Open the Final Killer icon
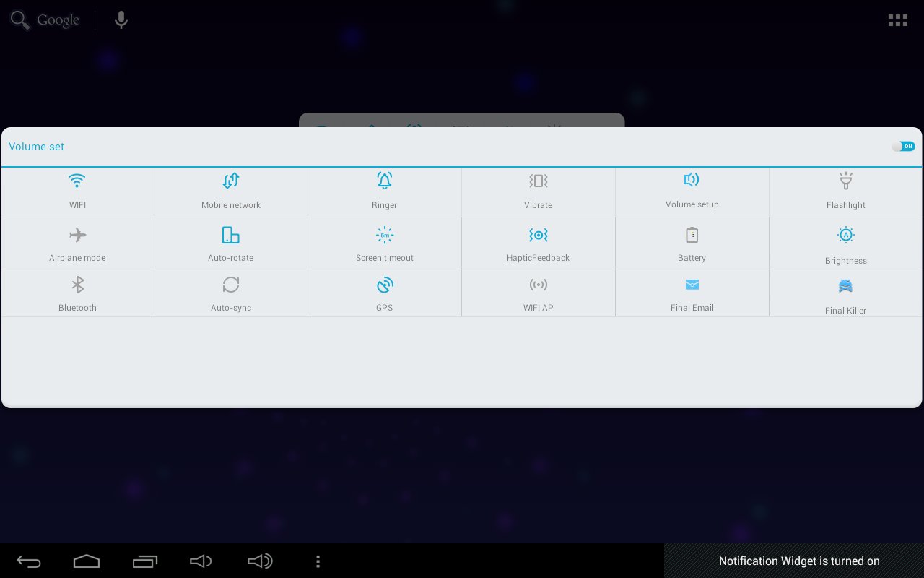 845,286
